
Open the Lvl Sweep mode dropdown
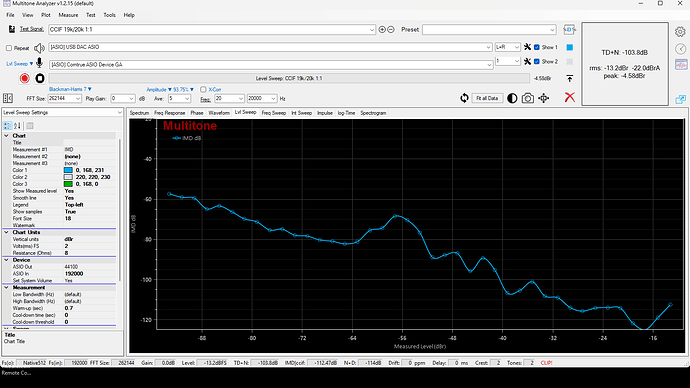19,64
